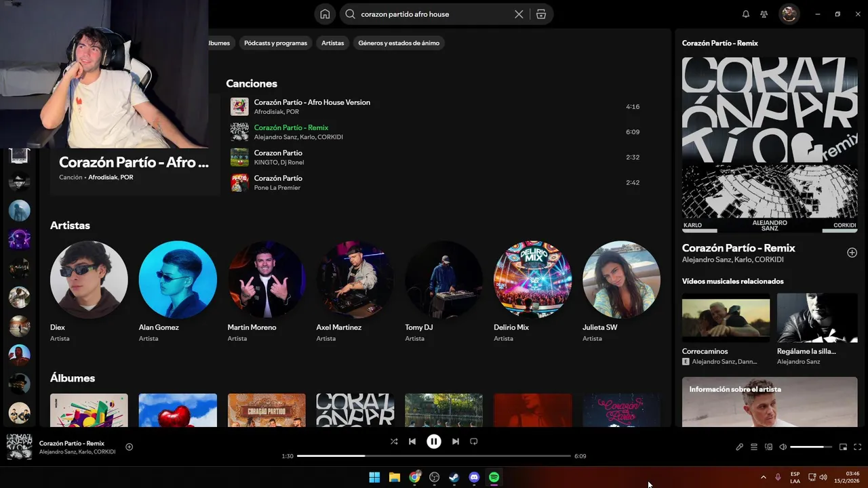Add current track to Liked Songs in player bar
Viewport: 868px width, 488px height.
pyautogui.click(x=130, y=447)
